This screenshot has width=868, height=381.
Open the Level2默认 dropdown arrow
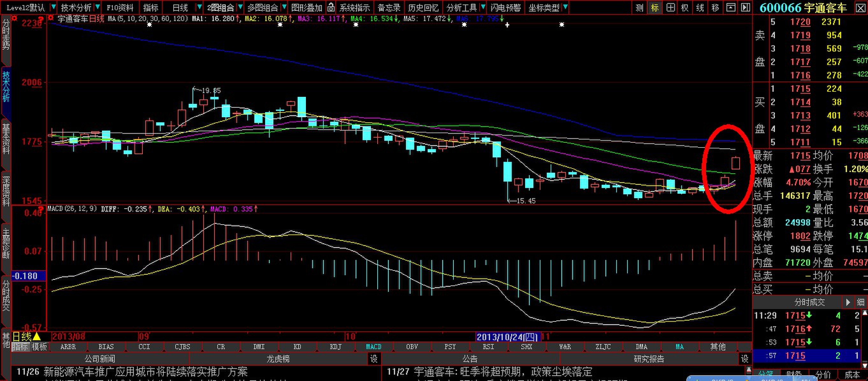(53, 7)
